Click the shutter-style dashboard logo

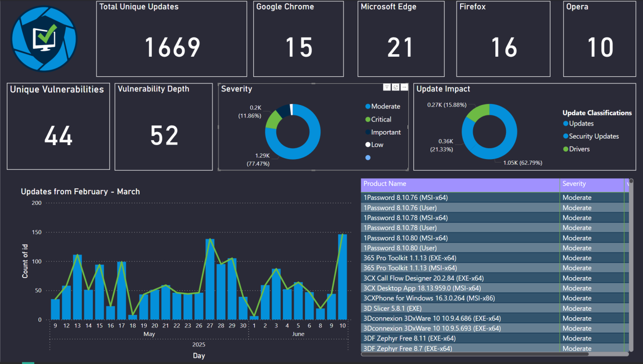[x=44, y=39]
